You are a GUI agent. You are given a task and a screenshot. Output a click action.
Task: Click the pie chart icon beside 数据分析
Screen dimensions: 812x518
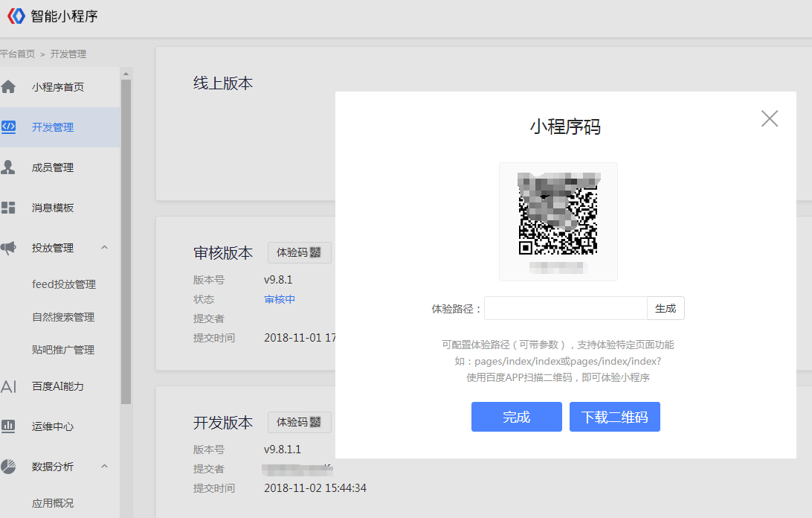click(8, 467)
